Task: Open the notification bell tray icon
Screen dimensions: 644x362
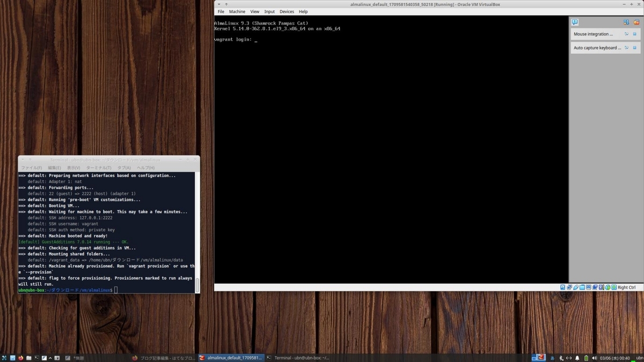Action: tap(577, 358)
